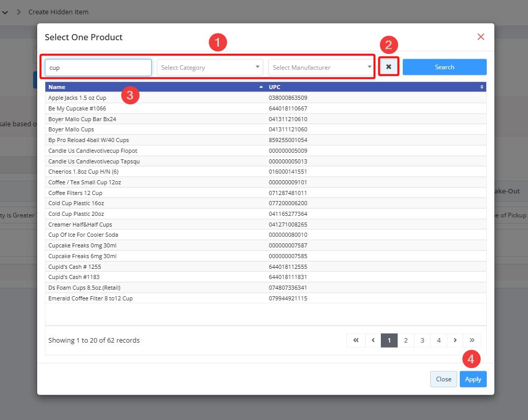Image resolution: width=528 pixels, height=420 pixels.
Task: Select Coffee / Tea Small Cup 12oz
Action: pyautogui.click(x=266, y=182)
